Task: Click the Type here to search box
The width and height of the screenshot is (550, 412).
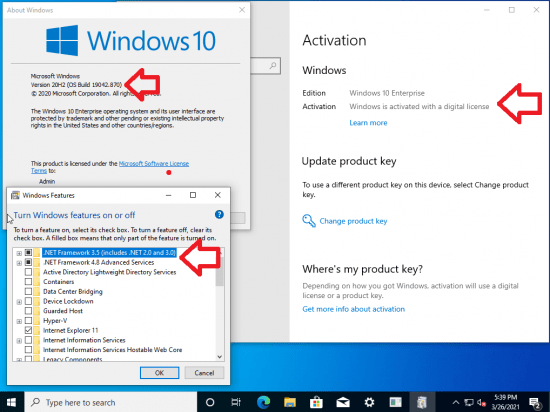Action: click(111, 402)
